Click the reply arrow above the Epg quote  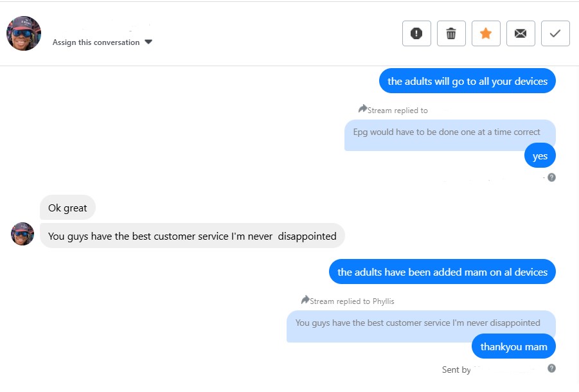[x=363, y=109]
